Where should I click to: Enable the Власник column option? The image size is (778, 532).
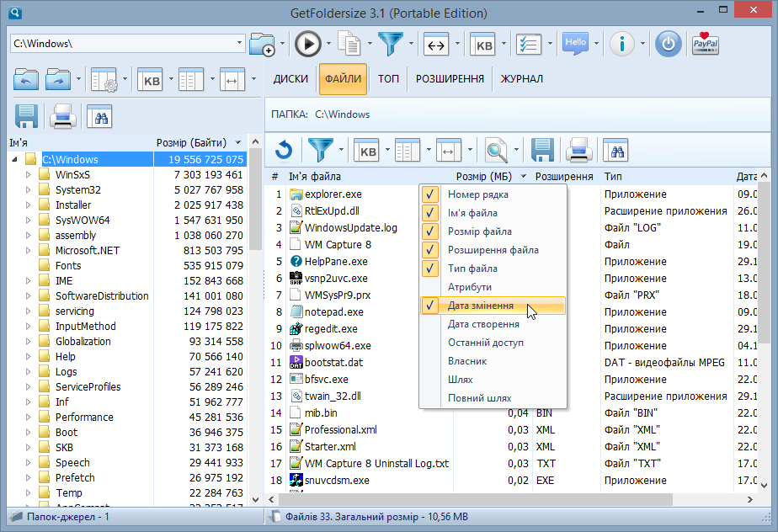coord(493,361)
